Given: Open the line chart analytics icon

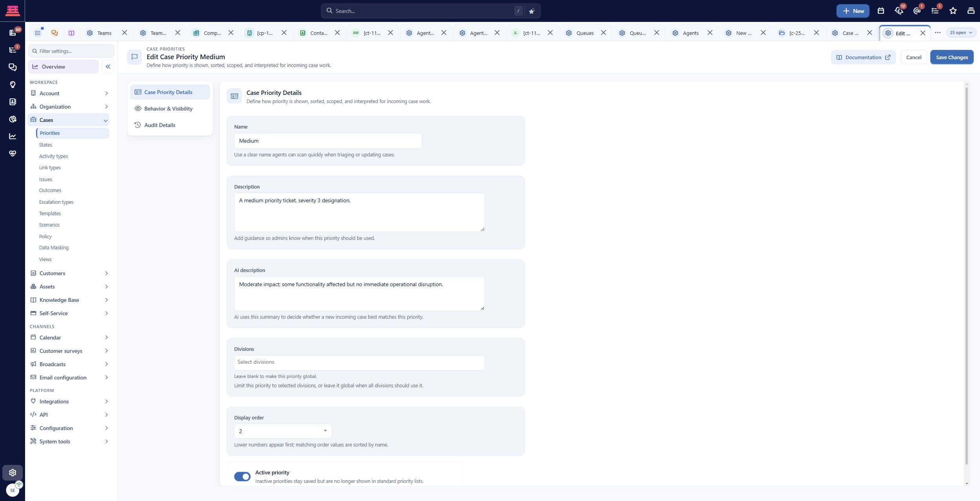Looking at the screenshot, I should 13,136.
